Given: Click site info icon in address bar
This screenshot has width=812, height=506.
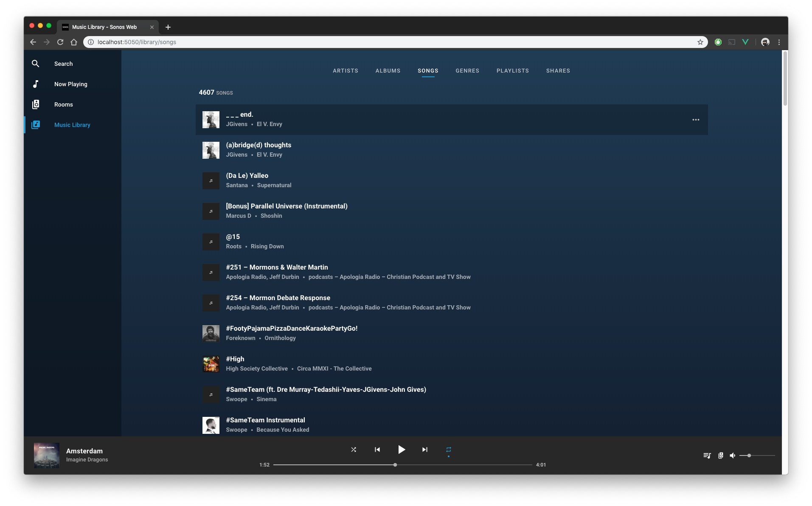Looking at the screenshot, I should pyautogui.click(x=91, y=42).
